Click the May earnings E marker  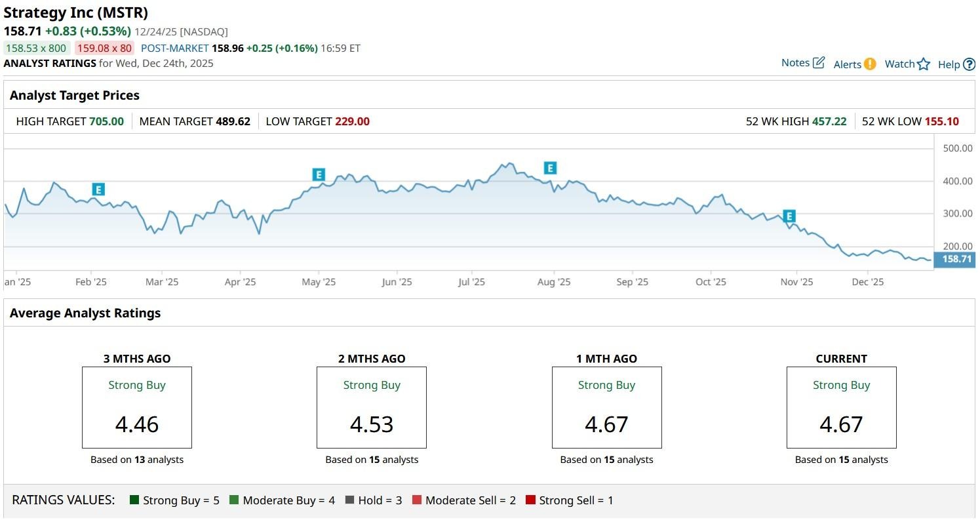(x=319, y=174)
